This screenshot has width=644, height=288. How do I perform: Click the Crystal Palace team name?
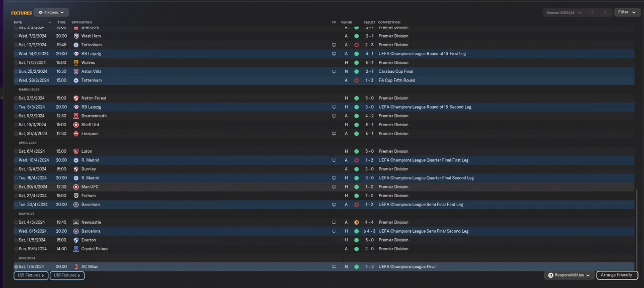pos(95,249)
